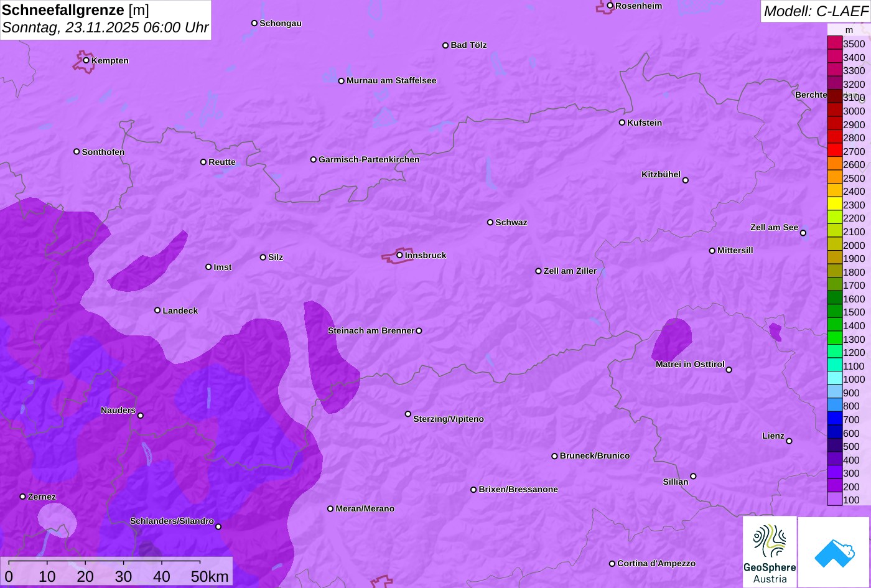Click the 3500 m legend color swatch
The image size is (871, 588).
point(835,44)
